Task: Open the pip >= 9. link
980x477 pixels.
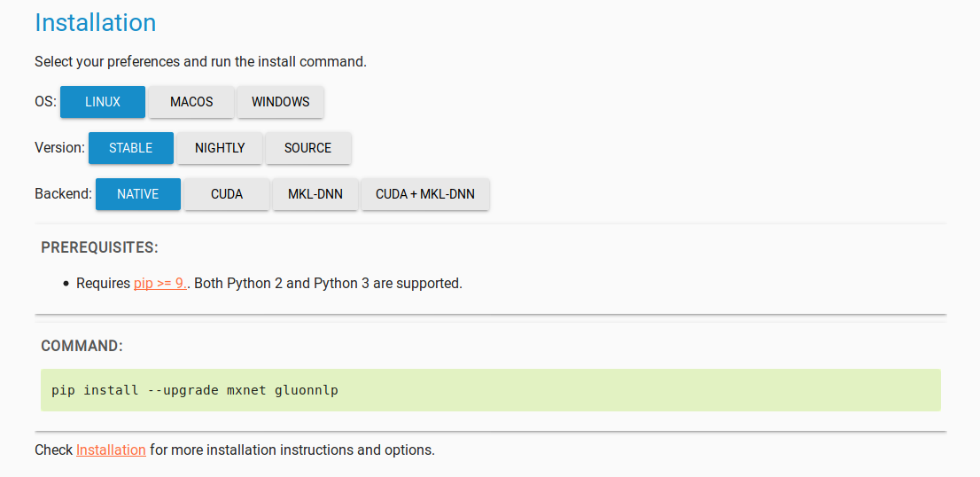Action: tap(160, 283)
